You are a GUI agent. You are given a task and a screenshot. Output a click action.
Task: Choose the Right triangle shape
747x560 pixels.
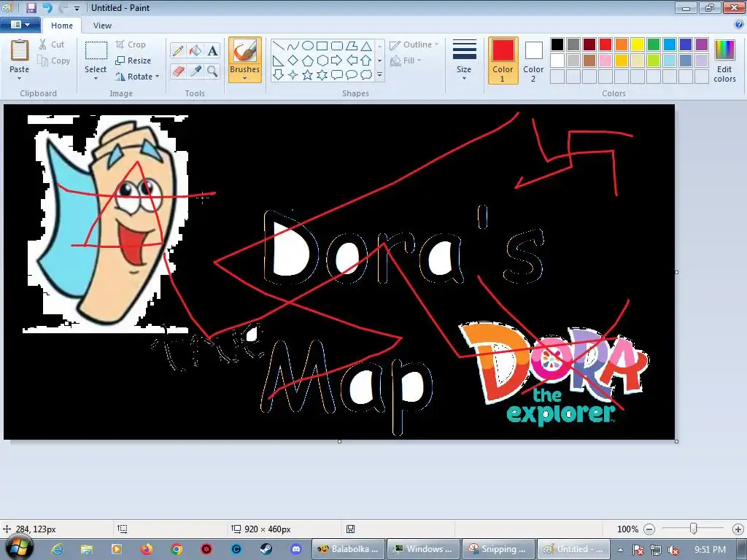tap(279, 61)
